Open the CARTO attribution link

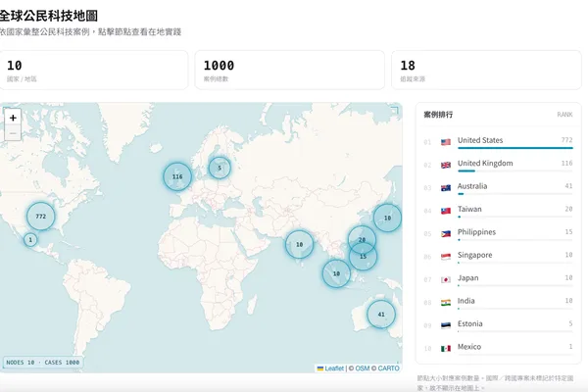tap(388, 368)
